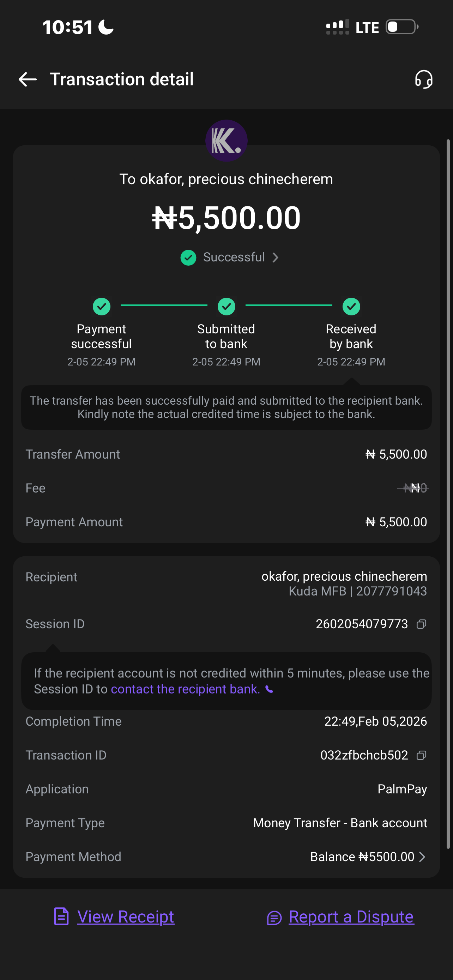Open customer support headset icon
Viewport: 453px width, 980px height.
click(423, 79)
